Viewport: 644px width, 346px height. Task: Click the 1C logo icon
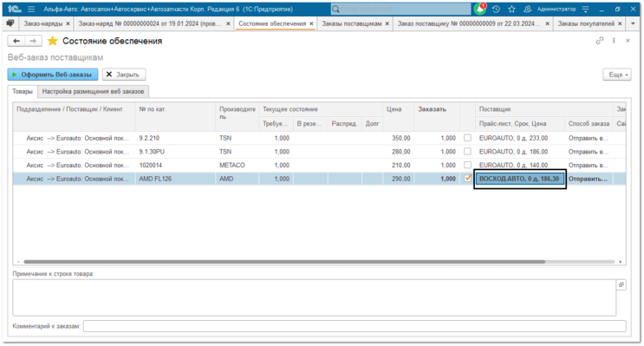14,9
